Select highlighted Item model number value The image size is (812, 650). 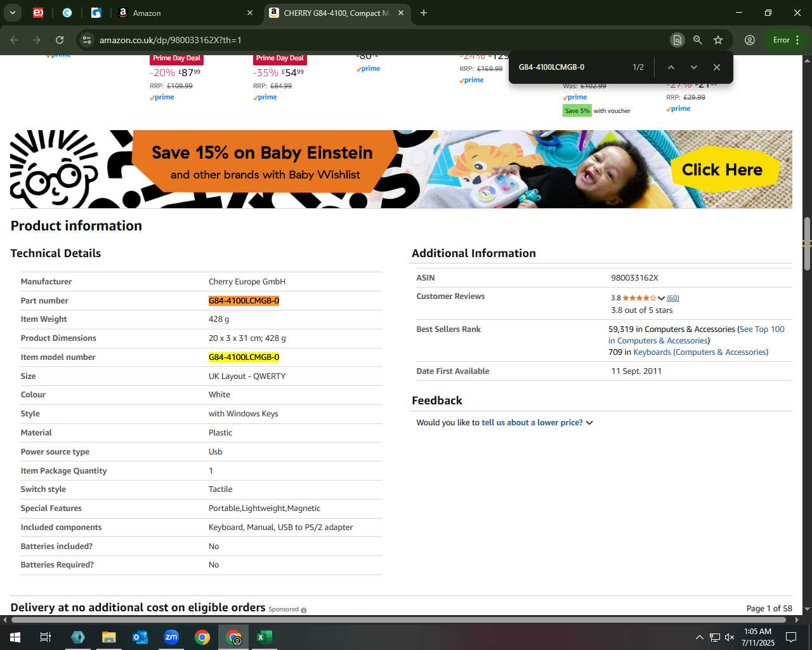[244, 357]
